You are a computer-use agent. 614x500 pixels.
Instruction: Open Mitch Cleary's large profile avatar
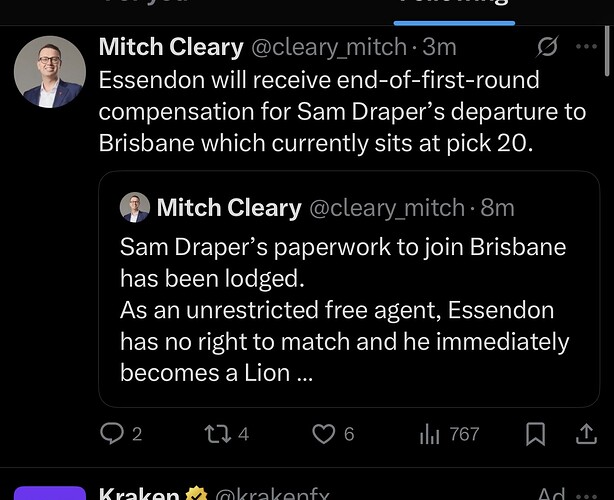point(50,72)
